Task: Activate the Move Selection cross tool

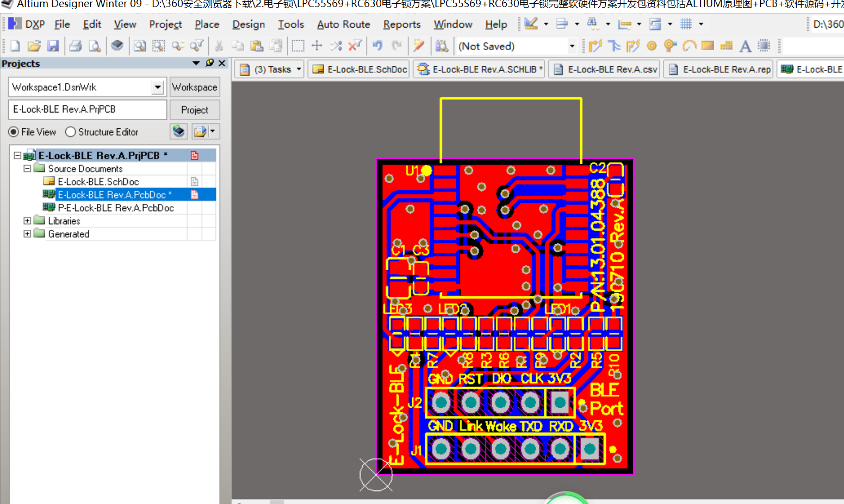Action: (x=317, y=46)
